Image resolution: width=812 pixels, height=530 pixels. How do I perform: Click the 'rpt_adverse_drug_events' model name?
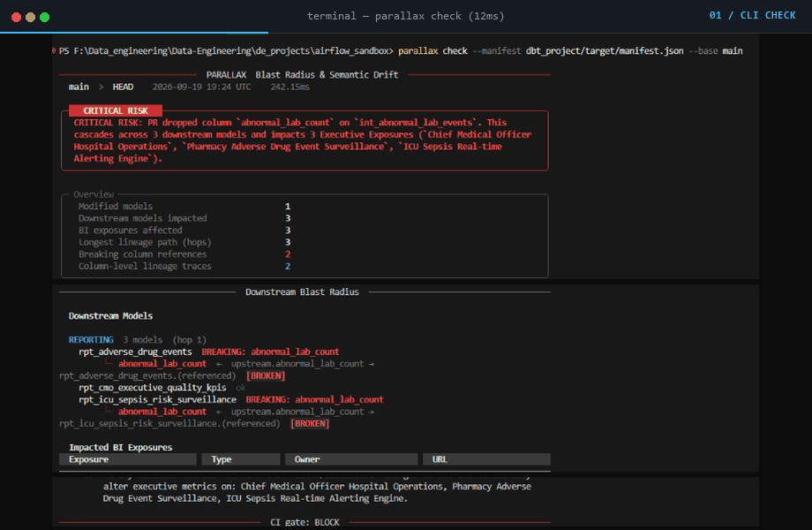(135, 352)
